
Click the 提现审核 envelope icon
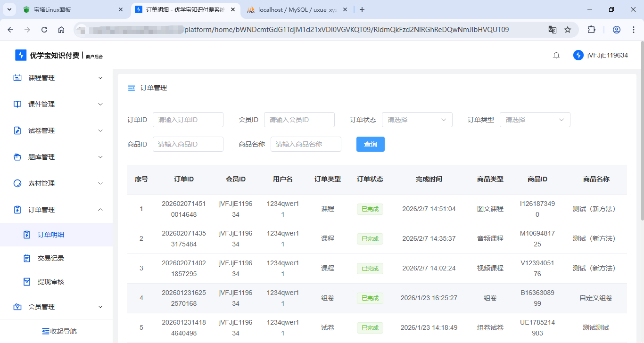(26, 282)
